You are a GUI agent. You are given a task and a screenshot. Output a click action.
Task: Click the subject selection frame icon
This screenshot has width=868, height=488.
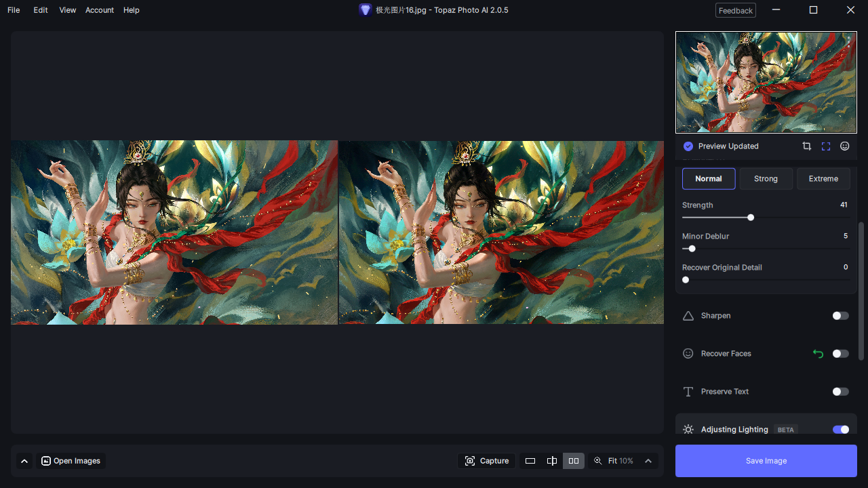coord(825,146)
